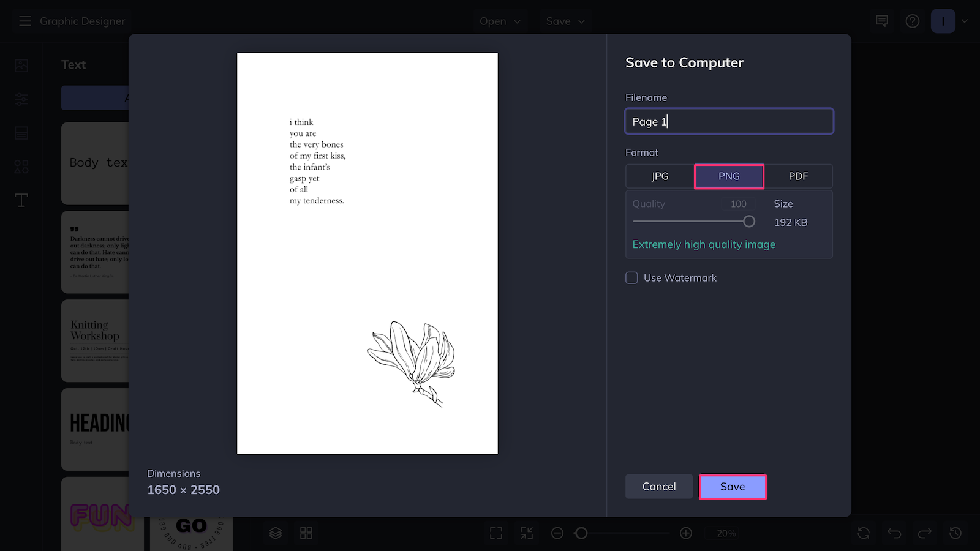
Task: Switch format to JPG
Action: [660, 176]
